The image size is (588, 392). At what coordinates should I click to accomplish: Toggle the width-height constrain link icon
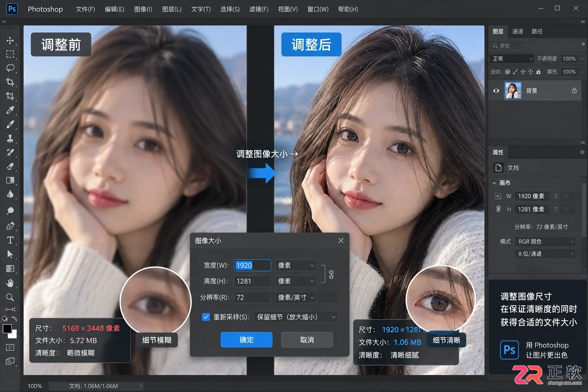pos(331,274)
